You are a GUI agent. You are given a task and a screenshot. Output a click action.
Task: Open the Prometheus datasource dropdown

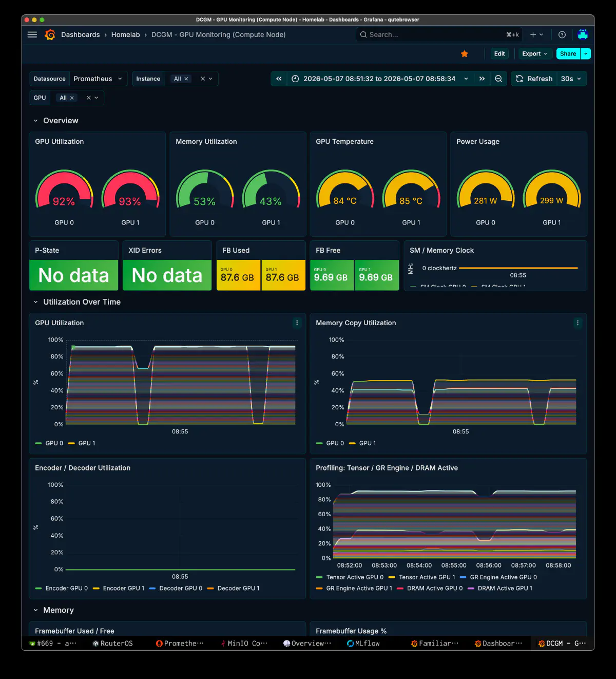click(98, 79)
